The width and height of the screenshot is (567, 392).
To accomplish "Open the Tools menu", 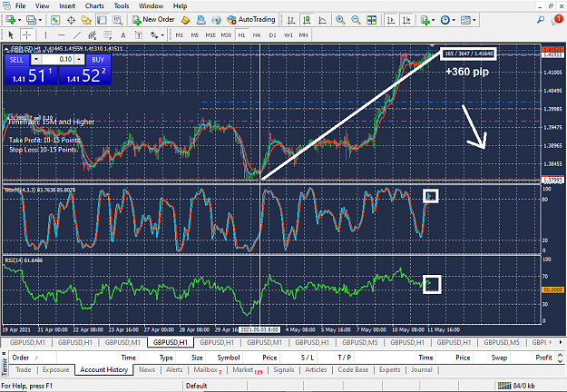I will coord(122,5).
